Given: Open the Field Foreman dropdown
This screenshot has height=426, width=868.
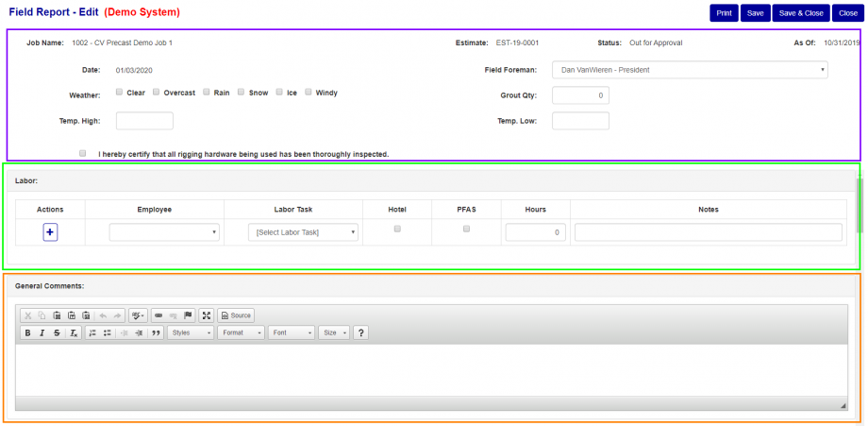Looking at the screenshot, I should [x=690, y=70].
